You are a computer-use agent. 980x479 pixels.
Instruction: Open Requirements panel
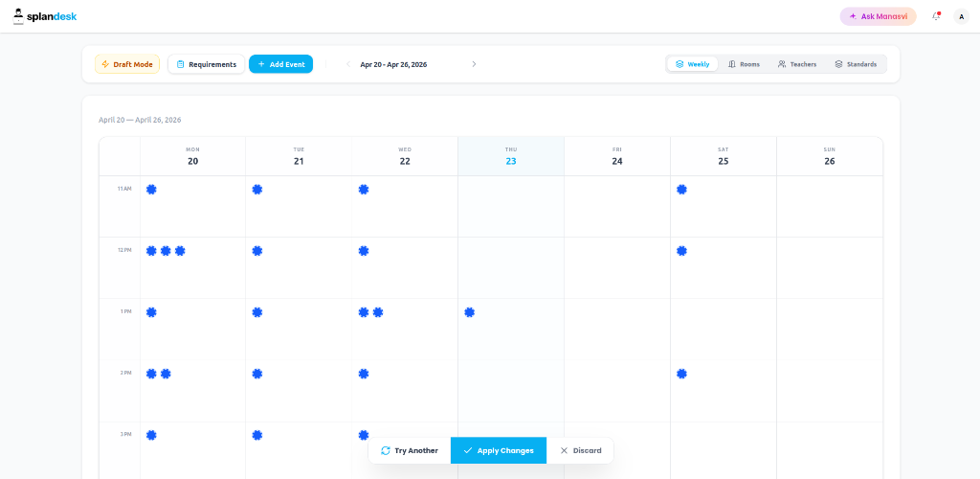click(207, 64)
